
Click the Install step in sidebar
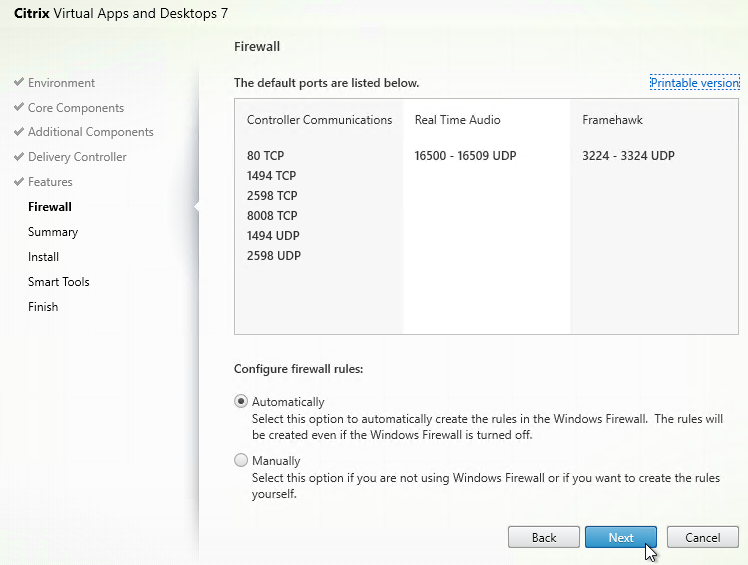click(x=44, y=257)
